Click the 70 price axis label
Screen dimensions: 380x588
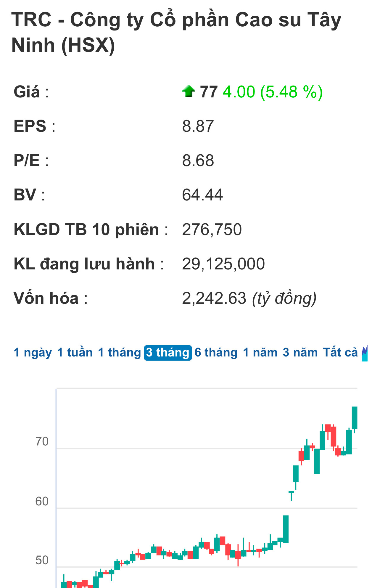pos(42,441)
